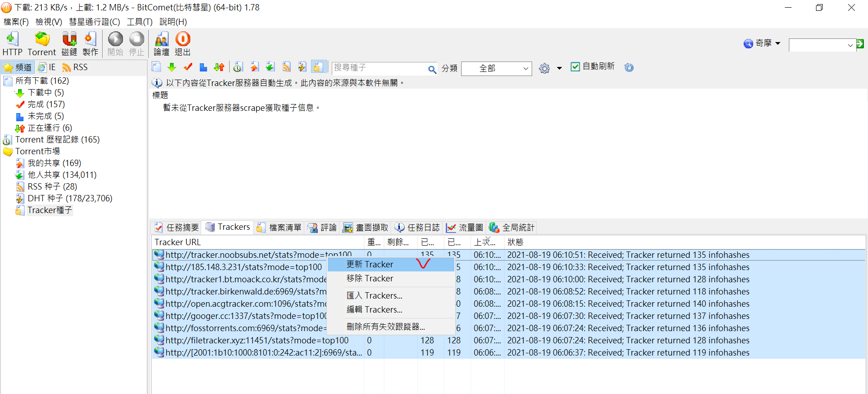Switch to the 任務摘要 tab
This screenshot has width=868, height=394.
coord(177,228)
